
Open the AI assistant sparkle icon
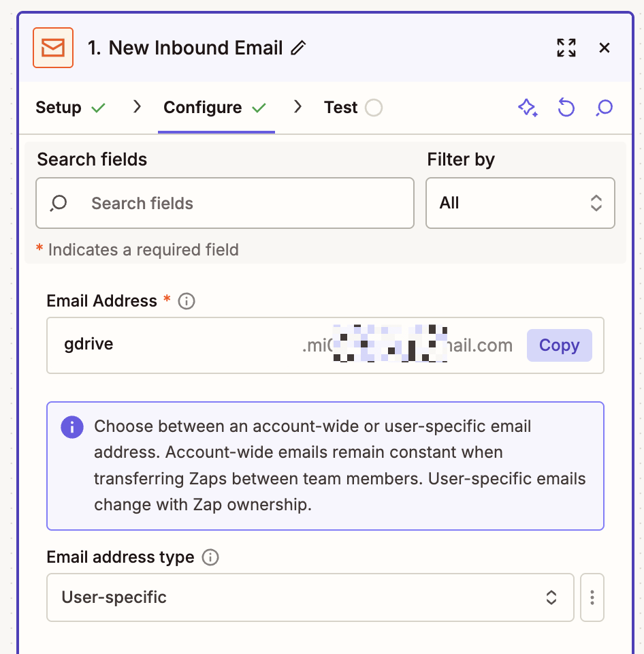[x=528, y=107]
